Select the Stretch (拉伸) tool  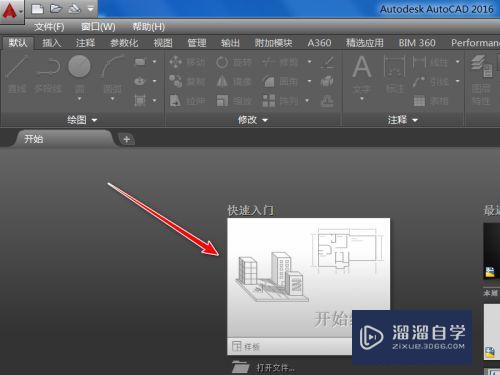pos(187,100)
